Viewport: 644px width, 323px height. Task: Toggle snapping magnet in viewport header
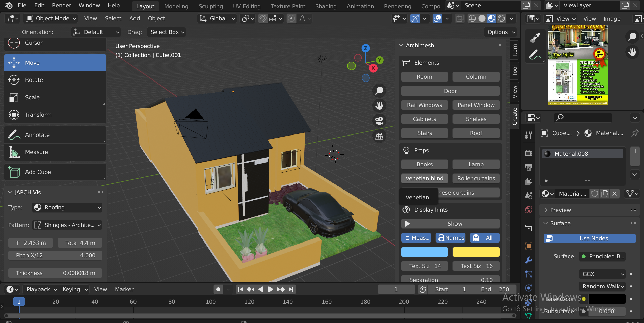pyautogui.click(x=263, y=18)
